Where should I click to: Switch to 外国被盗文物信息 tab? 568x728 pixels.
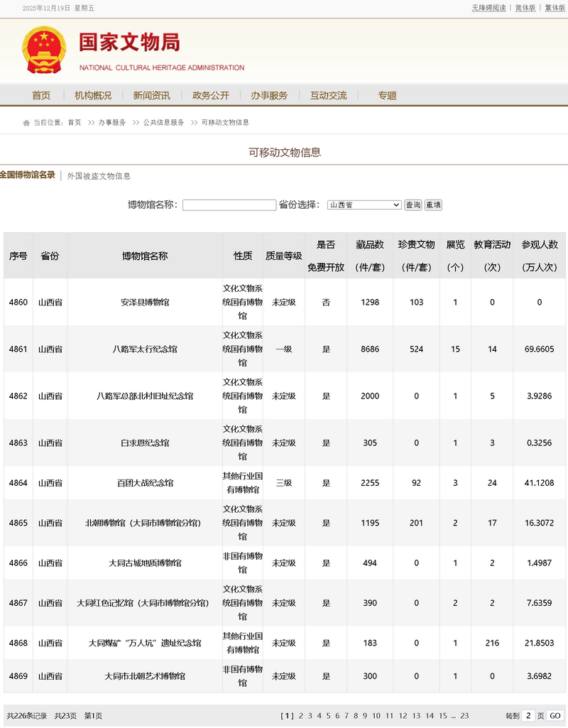point(99,176)
